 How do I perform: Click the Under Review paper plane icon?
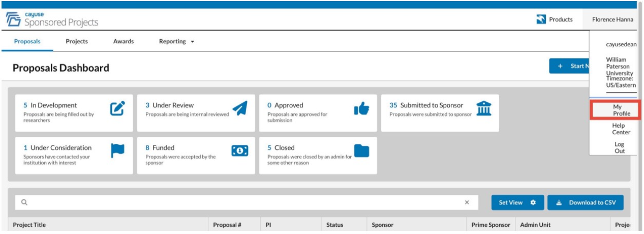pyautogui.click(x=239, y=108)
